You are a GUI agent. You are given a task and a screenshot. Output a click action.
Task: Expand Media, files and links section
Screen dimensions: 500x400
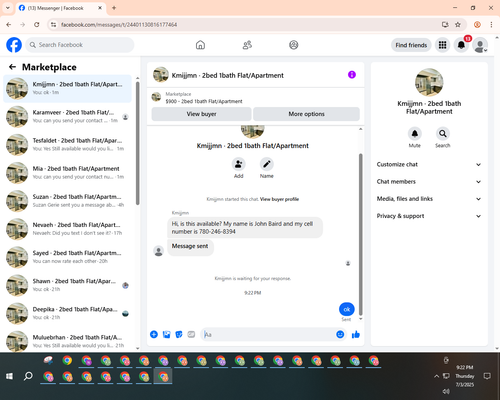[429, 199]
